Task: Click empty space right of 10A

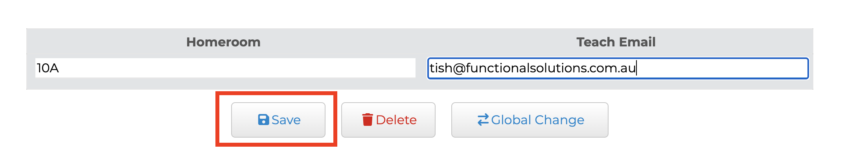Action: 236,68
